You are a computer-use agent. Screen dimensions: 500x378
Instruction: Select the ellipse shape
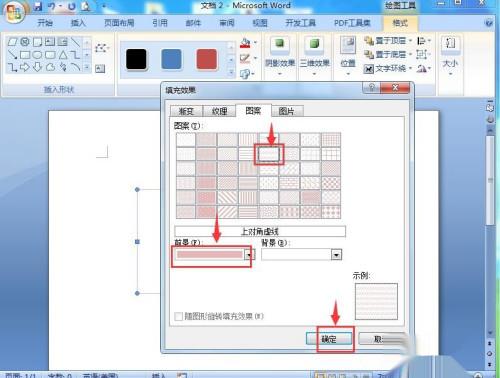(37, 54)
